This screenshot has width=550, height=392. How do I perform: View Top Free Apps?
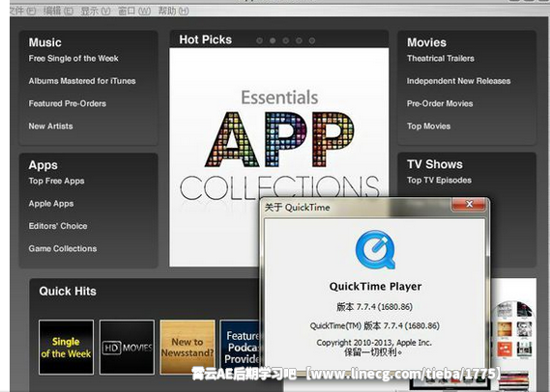56,182
